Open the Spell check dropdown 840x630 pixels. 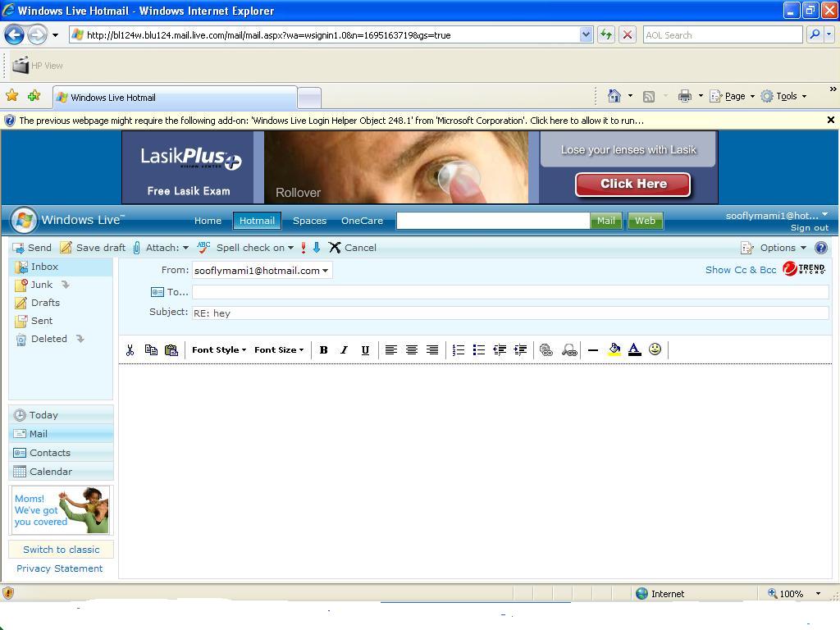[x=245, y=248]
